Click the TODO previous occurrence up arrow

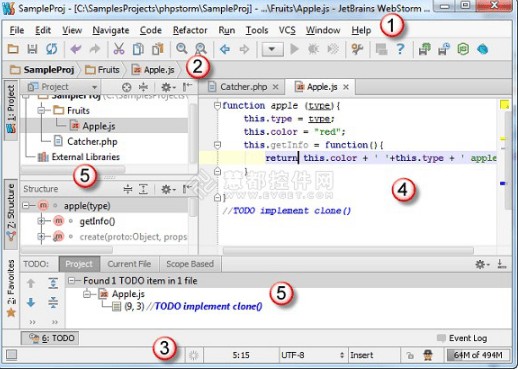coord(31,284)
